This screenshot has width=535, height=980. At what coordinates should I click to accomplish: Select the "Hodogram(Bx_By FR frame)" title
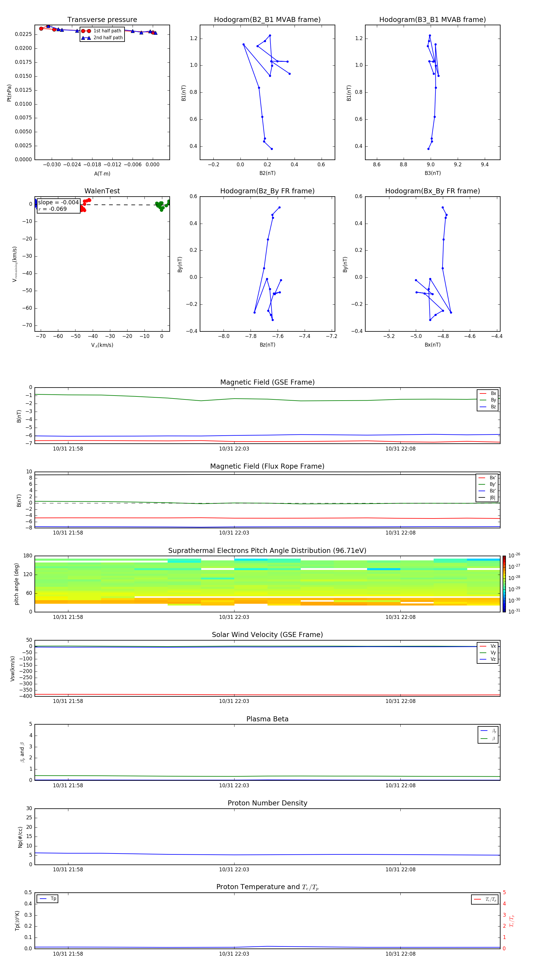pyautogui.click(x=432, y=191)
